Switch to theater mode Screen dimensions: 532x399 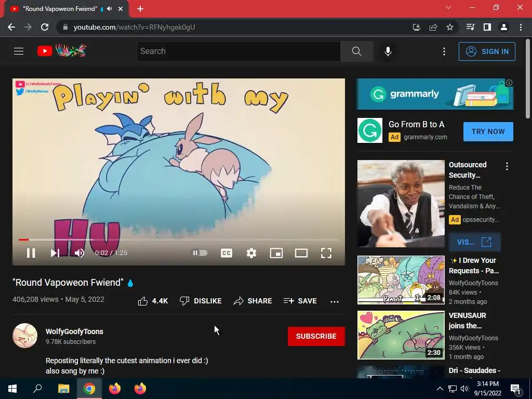(x=301, y=253)
